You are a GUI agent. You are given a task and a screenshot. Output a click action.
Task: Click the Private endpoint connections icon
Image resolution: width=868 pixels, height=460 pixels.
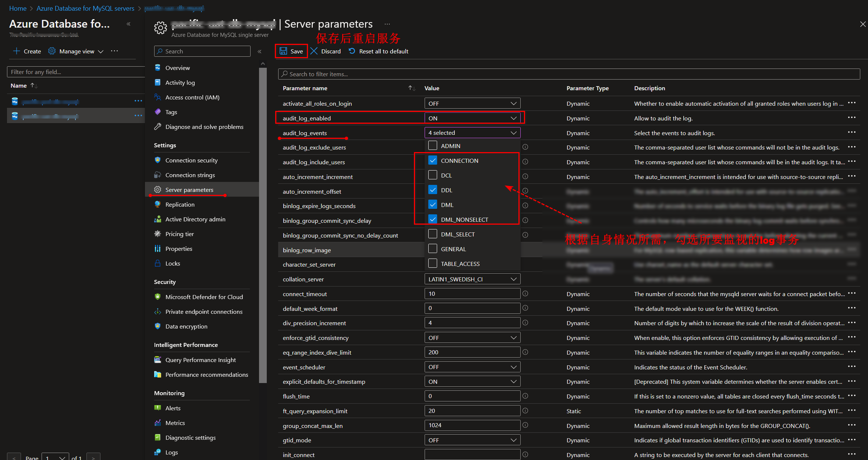coord(157,312)
